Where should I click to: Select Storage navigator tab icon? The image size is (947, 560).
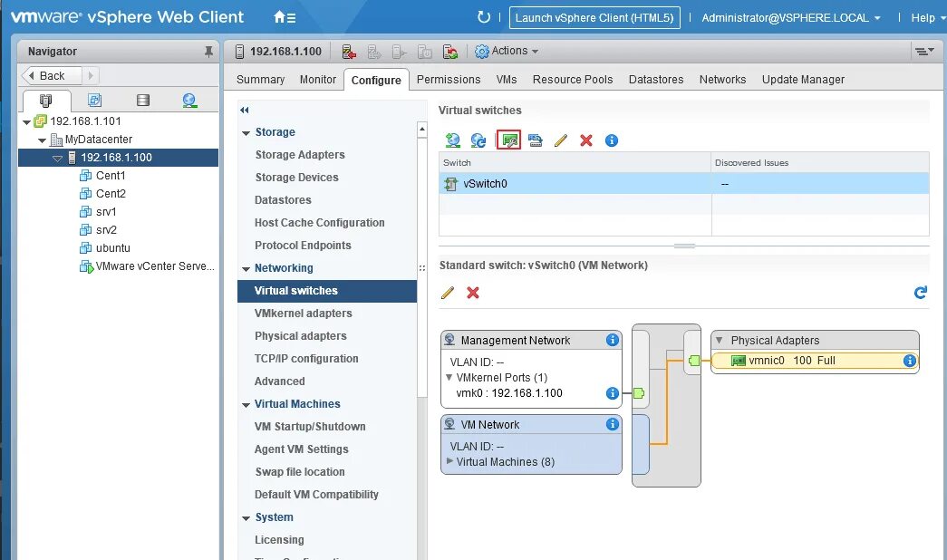(142, 101)
